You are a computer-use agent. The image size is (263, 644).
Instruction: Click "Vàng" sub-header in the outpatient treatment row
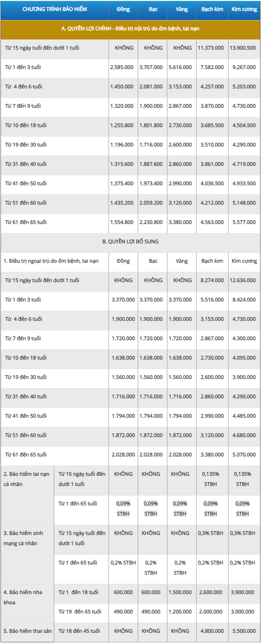(182, 261)
